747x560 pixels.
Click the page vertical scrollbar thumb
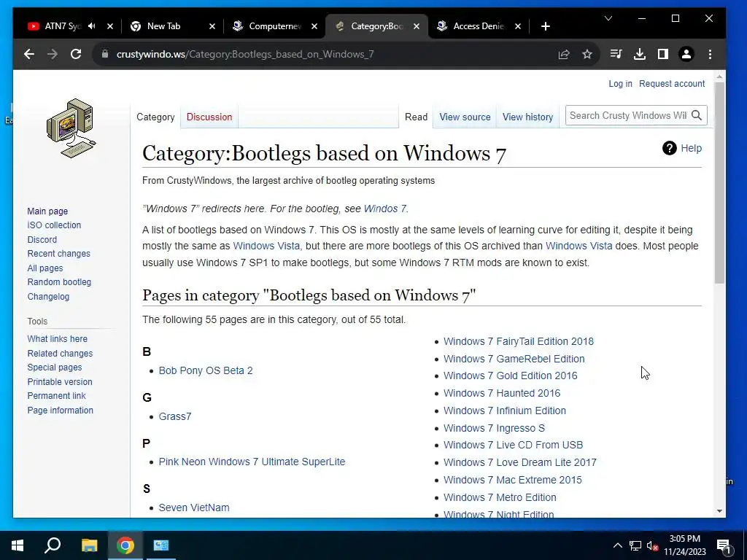[719, 183]
